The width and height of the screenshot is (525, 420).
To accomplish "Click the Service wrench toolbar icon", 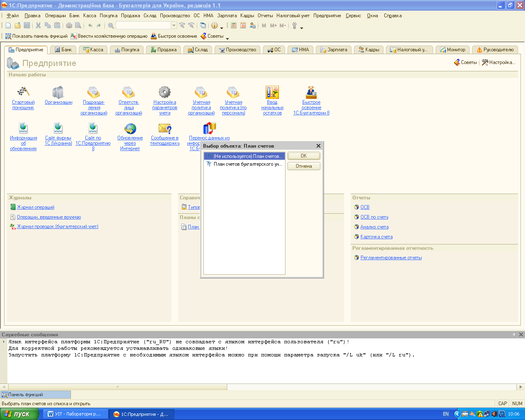I will 294,25.
